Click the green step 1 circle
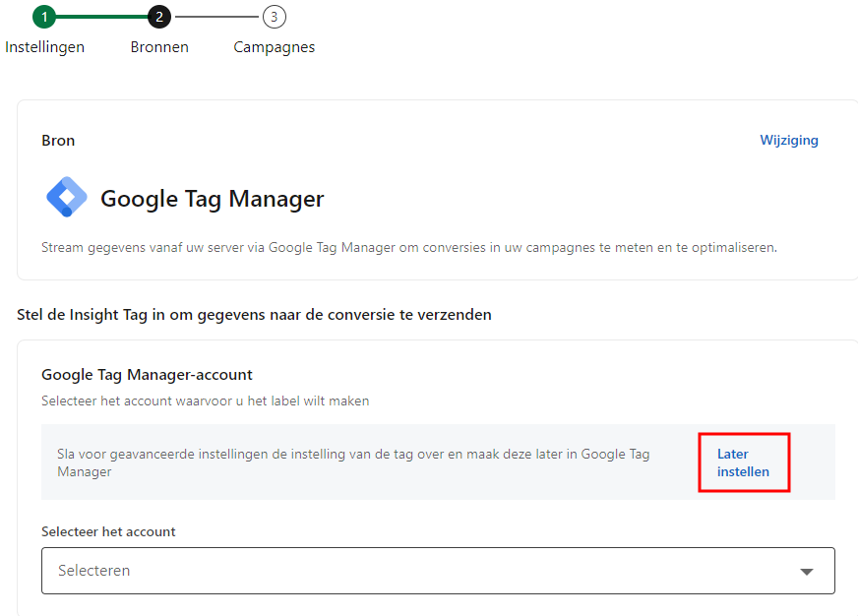Viewport: 858px width, 616px height. click(x=44, y=17)
